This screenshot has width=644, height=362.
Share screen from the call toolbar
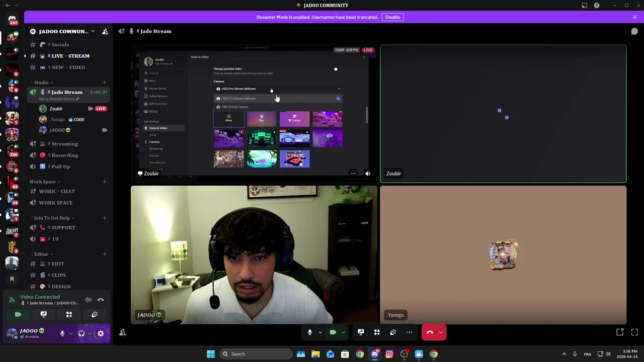[361, 332]
